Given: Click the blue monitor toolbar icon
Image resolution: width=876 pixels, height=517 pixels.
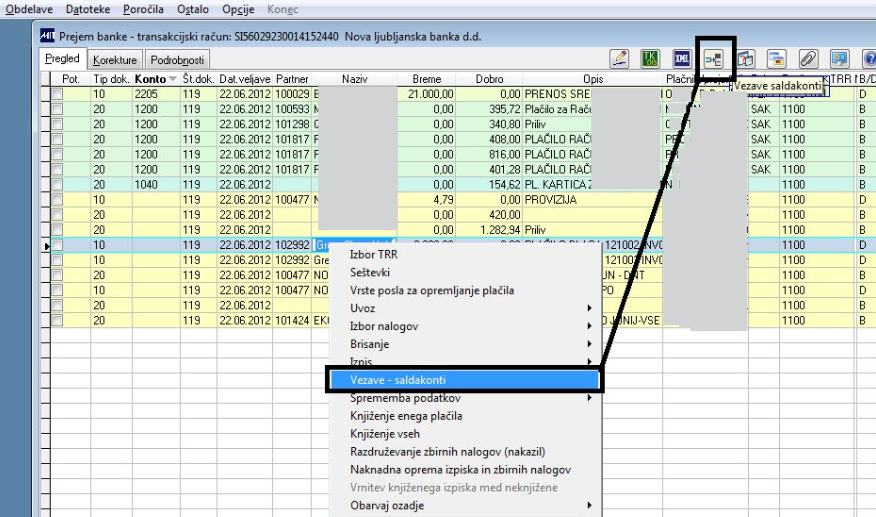Looking at the screenshot, I should point(839,59).
